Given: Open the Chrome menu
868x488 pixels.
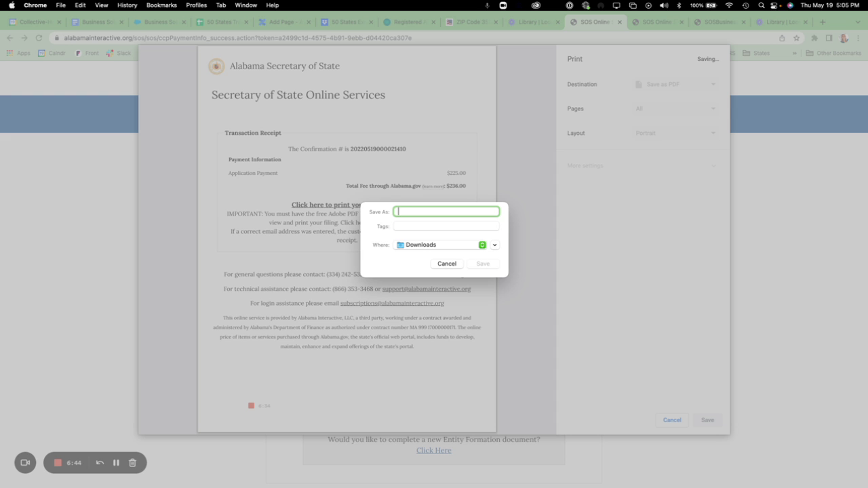Looking at the screenshot, I should (35, 5).
